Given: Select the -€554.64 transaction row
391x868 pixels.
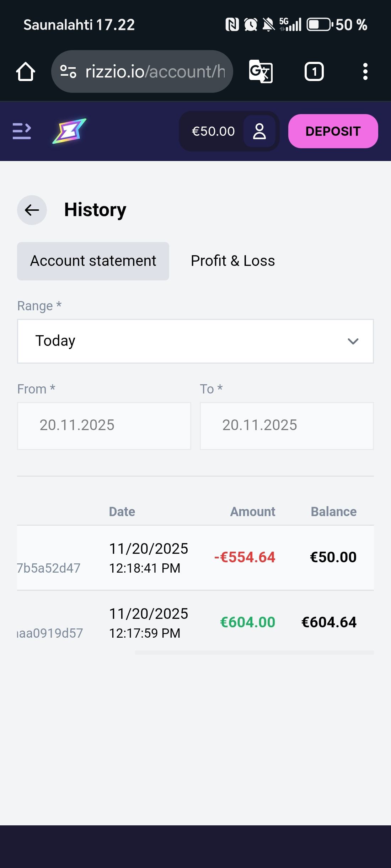Looking at the screenshot, I should (195, 558).
